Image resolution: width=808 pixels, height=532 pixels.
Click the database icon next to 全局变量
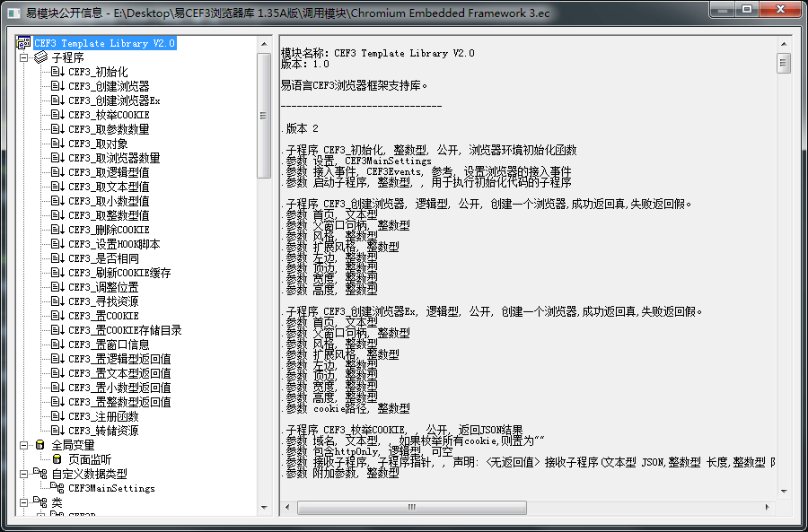point(40,445)
